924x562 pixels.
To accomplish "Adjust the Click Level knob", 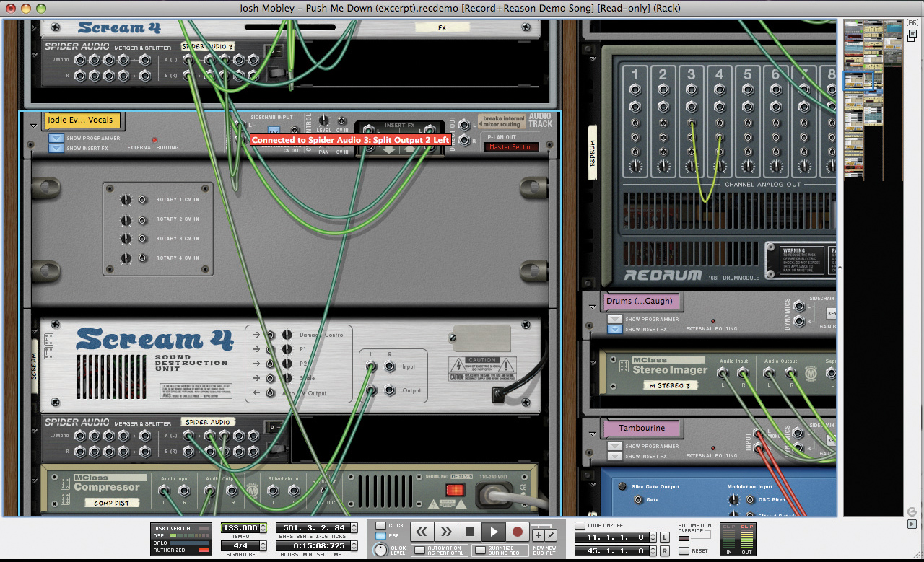I will tap(380, 550).
